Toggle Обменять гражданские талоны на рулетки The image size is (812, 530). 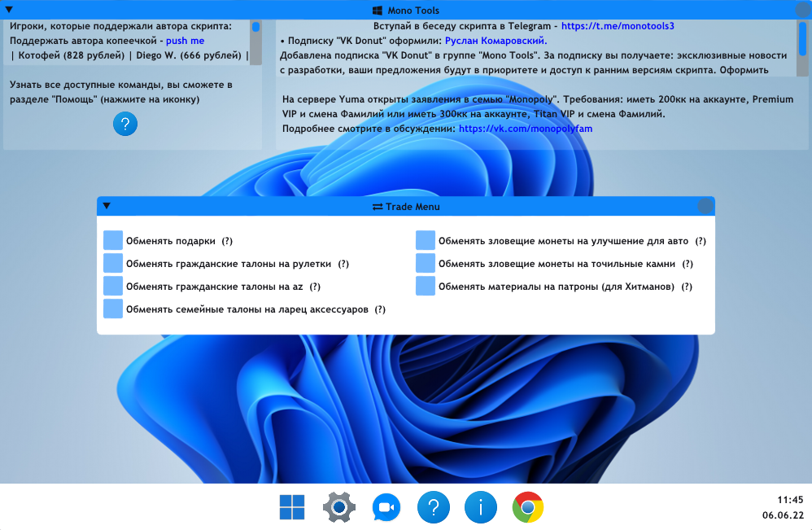[x=113, y=263]
